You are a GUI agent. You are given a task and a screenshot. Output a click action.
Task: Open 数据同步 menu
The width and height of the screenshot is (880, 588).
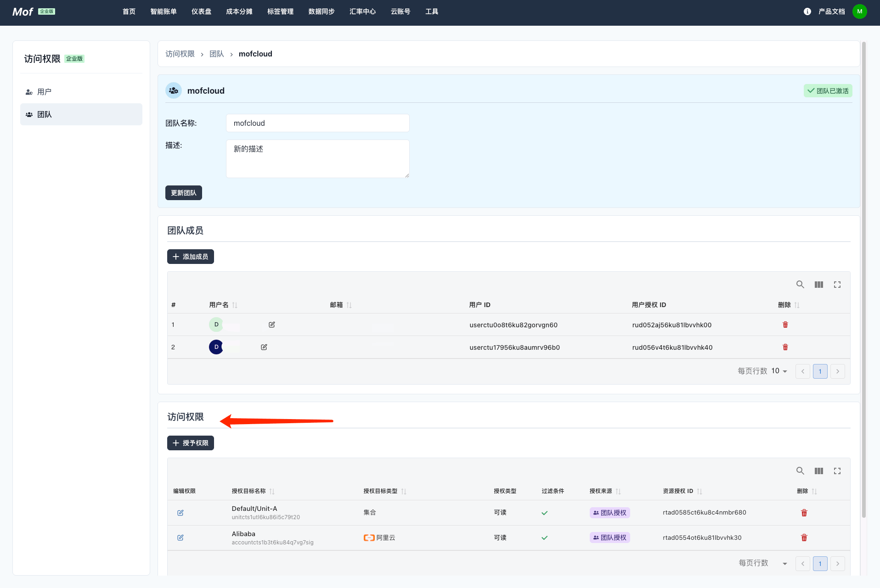(322, 11)
